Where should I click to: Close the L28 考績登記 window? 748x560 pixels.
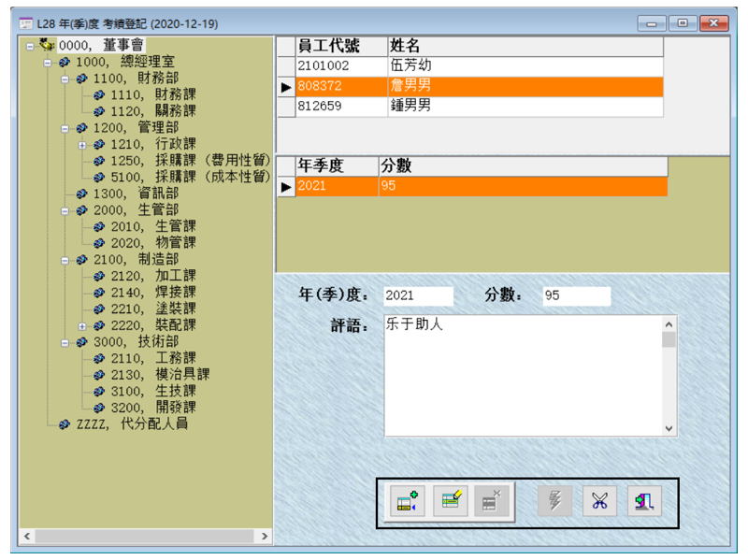coord(714,22)
